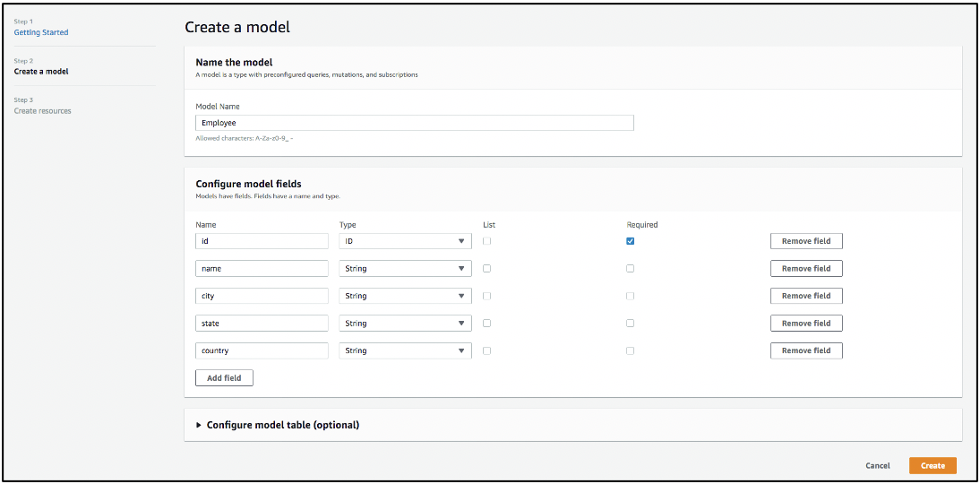980x484 pixels.
Task: Enable the List checkbox for name field
Action: point(486,268)
